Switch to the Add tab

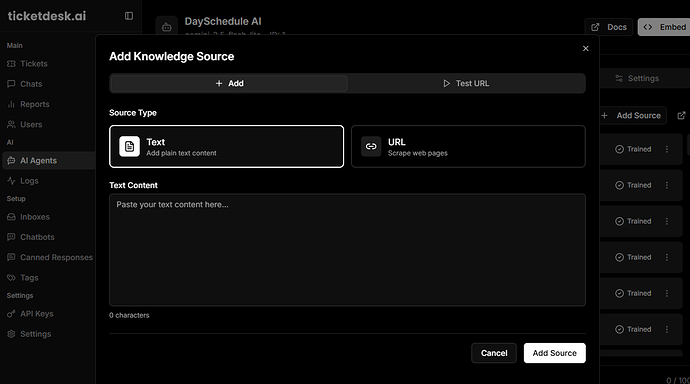click(229, 83)
